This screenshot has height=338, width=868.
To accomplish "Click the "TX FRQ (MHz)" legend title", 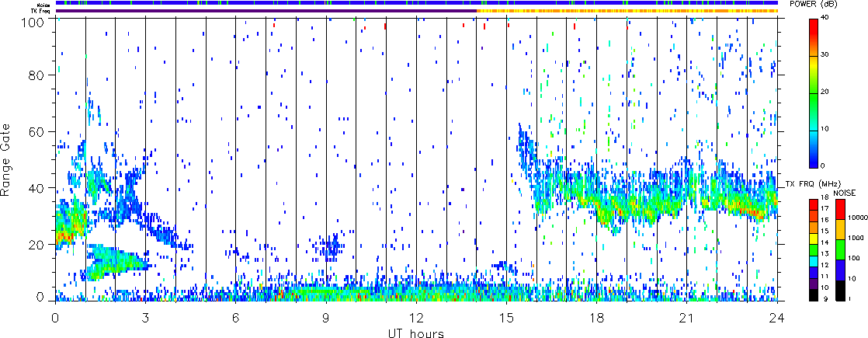I will [814, 184].
